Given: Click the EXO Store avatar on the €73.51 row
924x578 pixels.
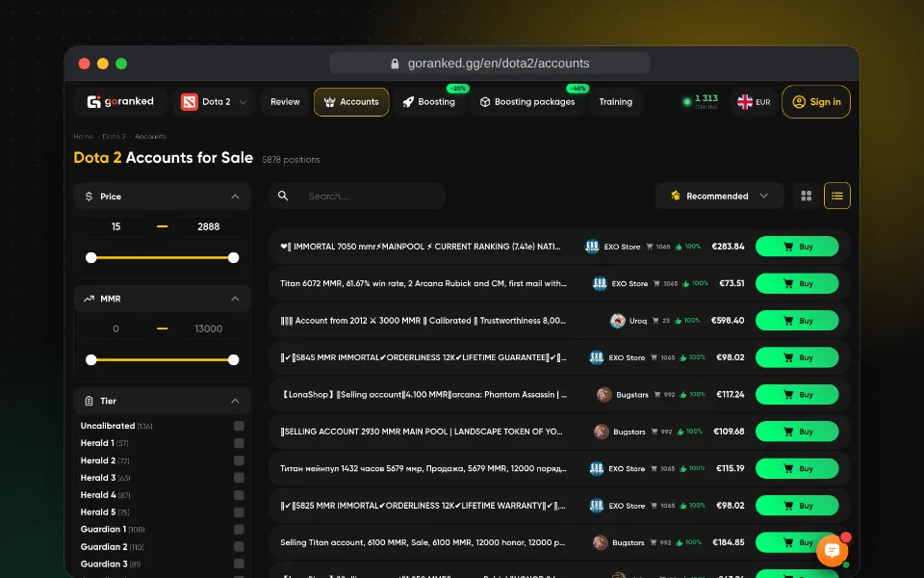Looking at the screenshot, I should 600,283.
